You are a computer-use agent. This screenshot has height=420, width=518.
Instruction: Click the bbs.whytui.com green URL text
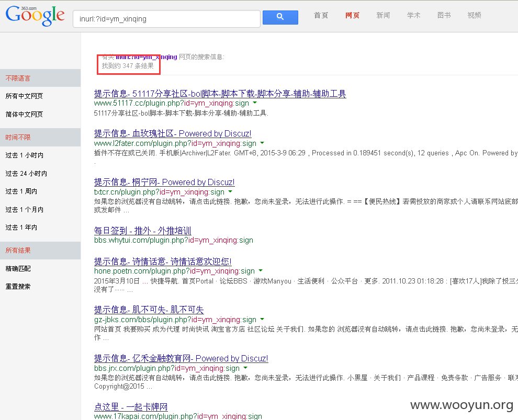(173, 240)
